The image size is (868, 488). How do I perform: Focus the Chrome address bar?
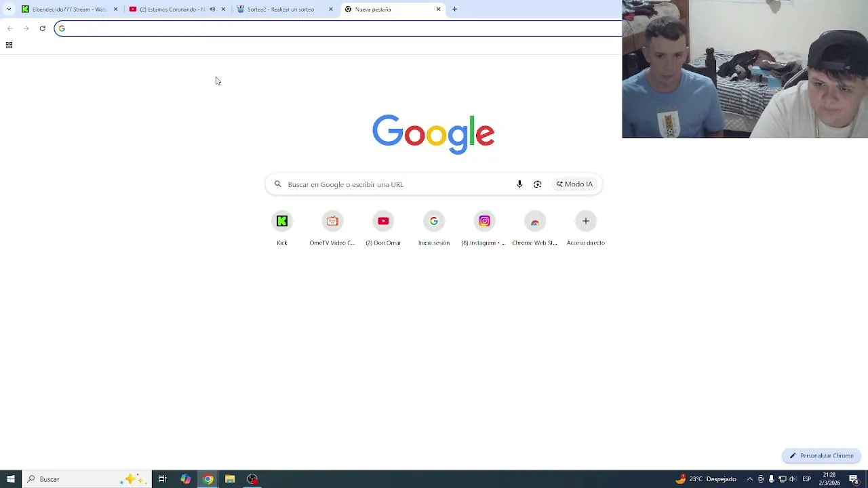pyautogui.click(x=339, y=28)
